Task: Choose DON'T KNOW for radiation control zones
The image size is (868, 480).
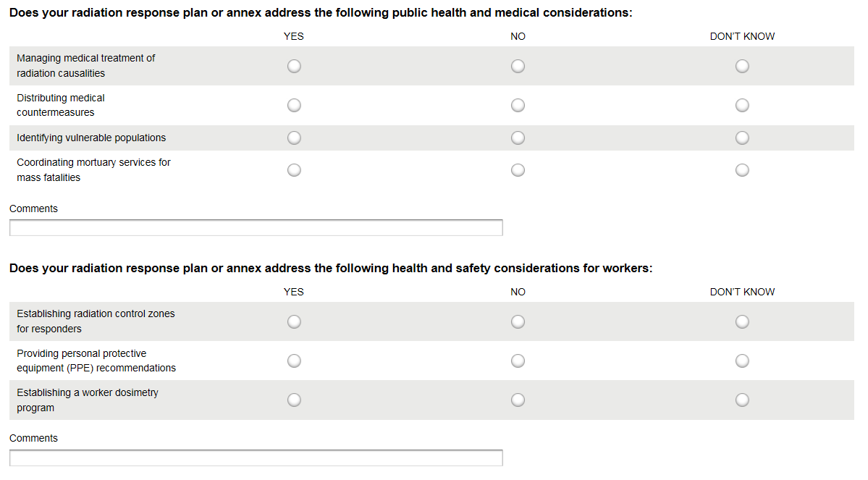Action: point(742,321)
